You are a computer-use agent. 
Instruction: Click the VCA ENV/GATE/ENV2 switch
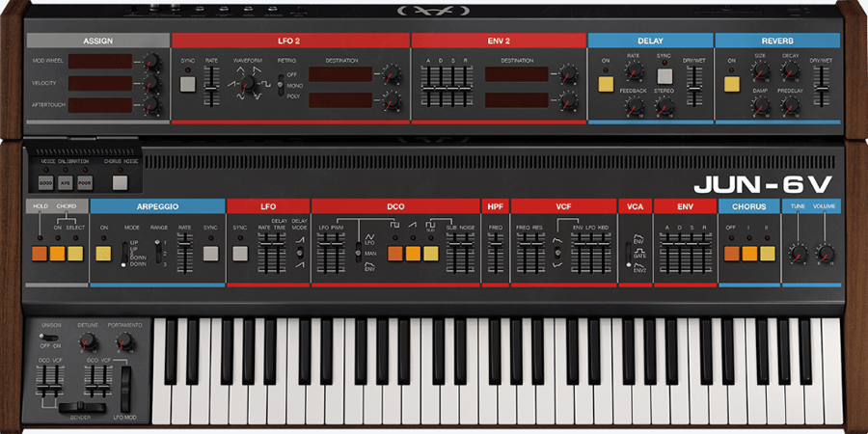(629, 255)
